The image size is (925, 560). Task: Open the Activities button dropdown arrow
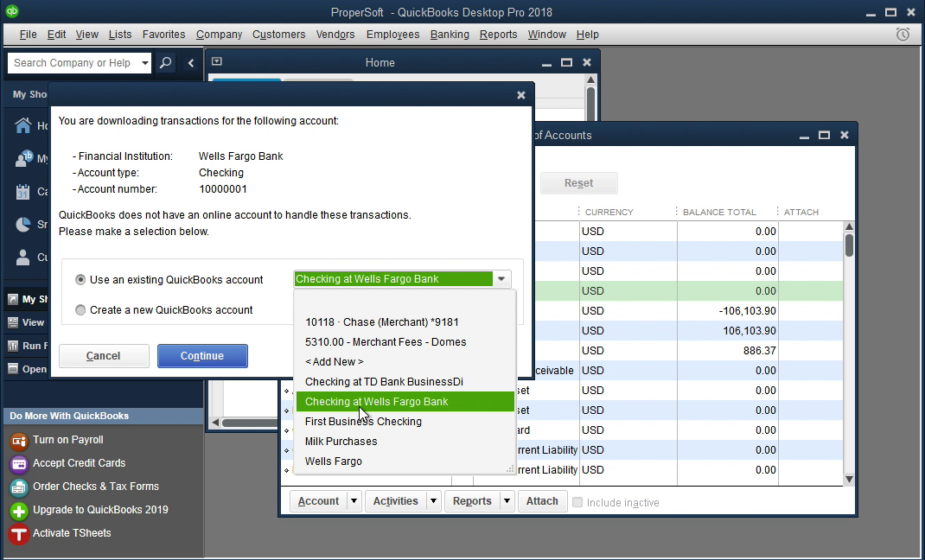click(x=434, y=501)
